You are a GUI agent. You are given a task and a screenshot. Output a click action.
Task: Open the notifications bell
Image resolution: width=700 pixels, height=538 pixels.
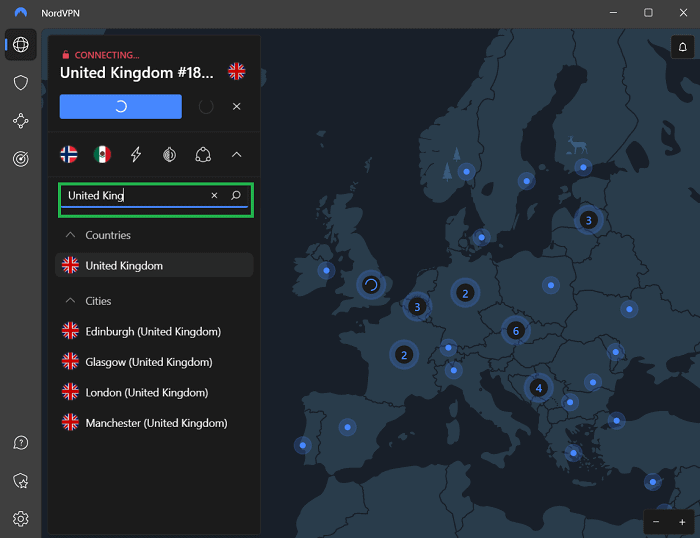(682, 47)
